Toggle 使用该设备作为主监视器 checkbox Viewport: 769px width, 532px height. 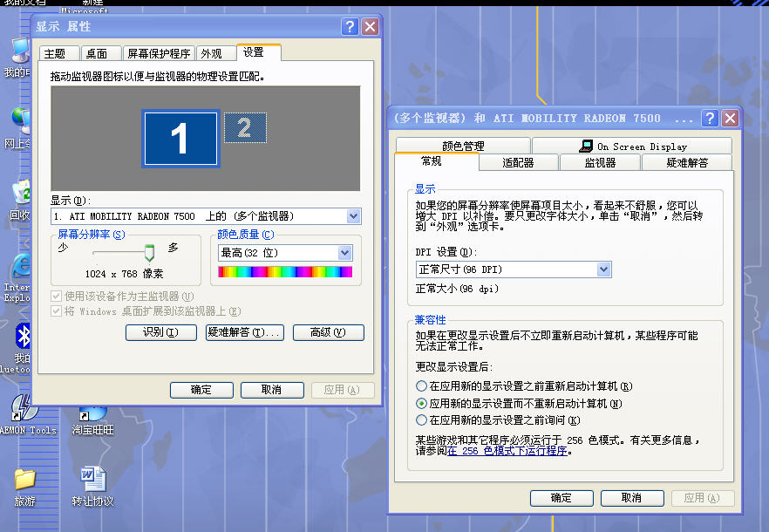point(56,296)
